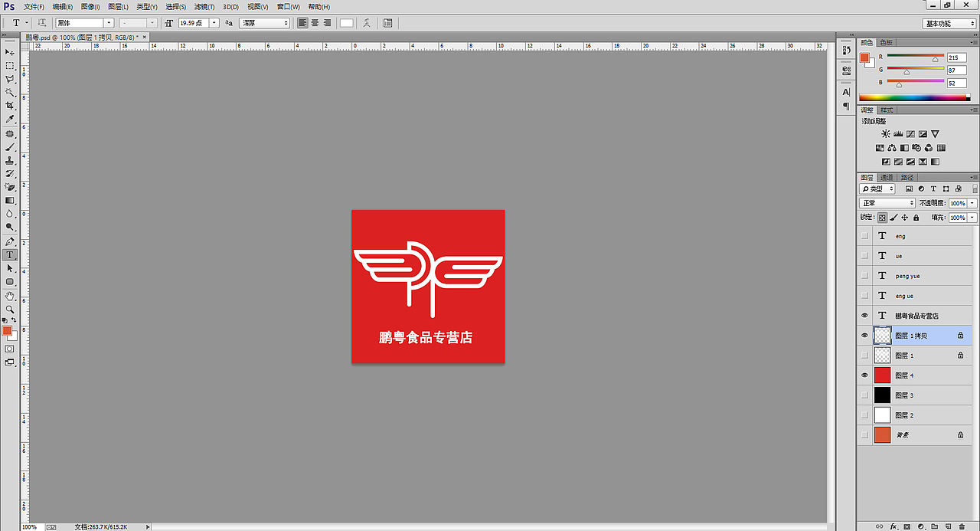Toggle visibility of 图层 4

click(x=864, y=375)
